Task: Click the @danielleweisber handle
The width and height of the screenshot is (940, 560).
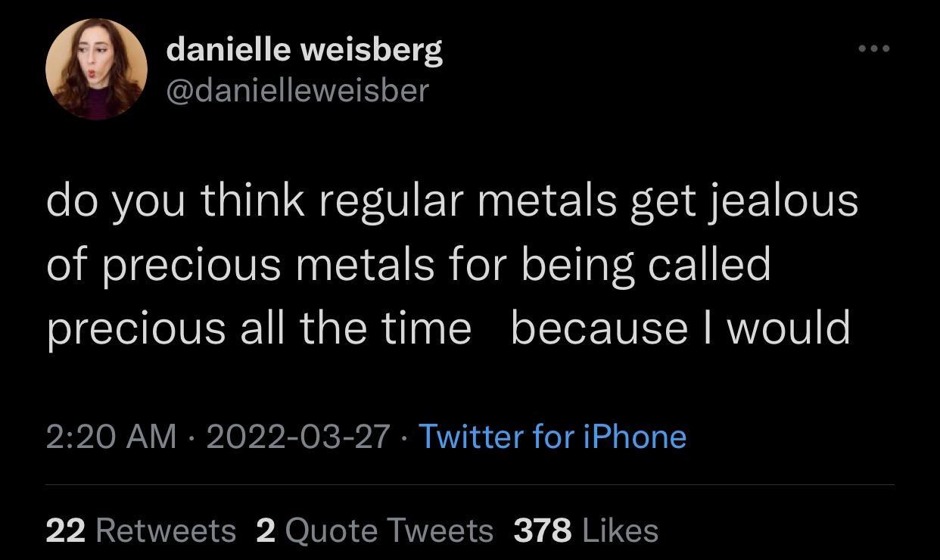Action: pyautogui.click(x=297, y=91)
